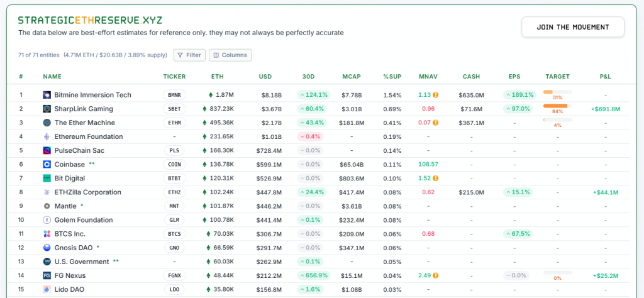Open the Filter dropdown
644x298 pixels.
point(189,55)
